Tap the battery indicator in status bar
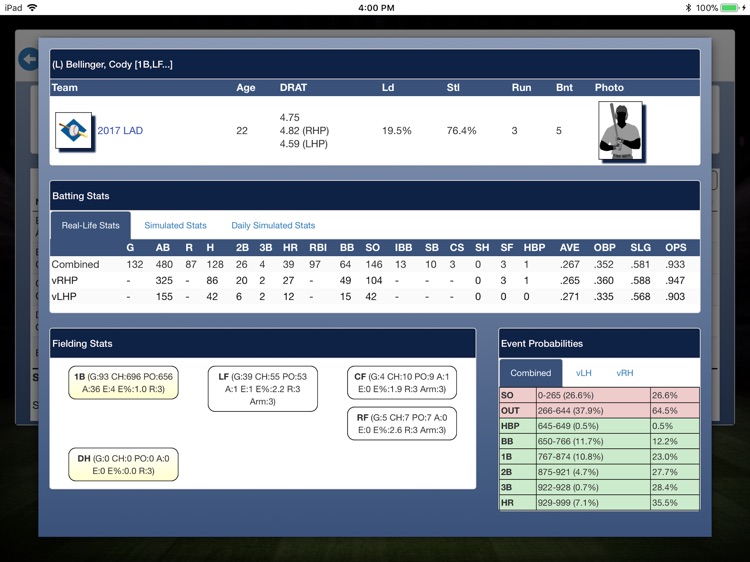Screen dimensions: 750x562 point(729,8)
